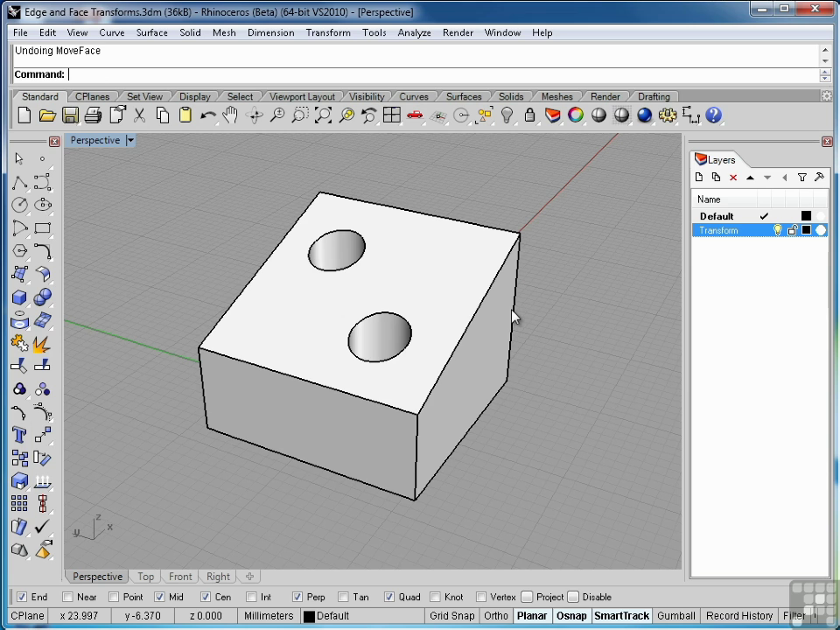Image resolution: width=840 pixels, height=630 pixels.
Task: Click the Paste clipboard icon
Action: [x=185, y=115]
